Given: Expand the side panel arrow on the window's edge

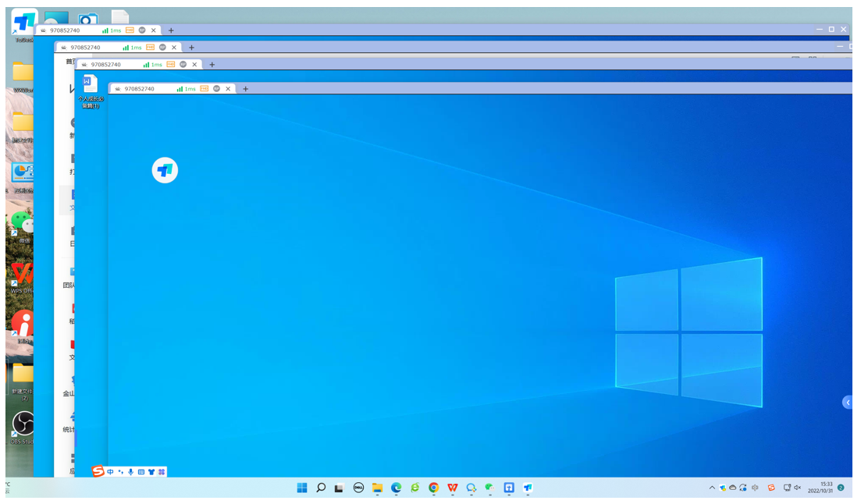Looking at the screenshot, I should click(x=847, y=403).
